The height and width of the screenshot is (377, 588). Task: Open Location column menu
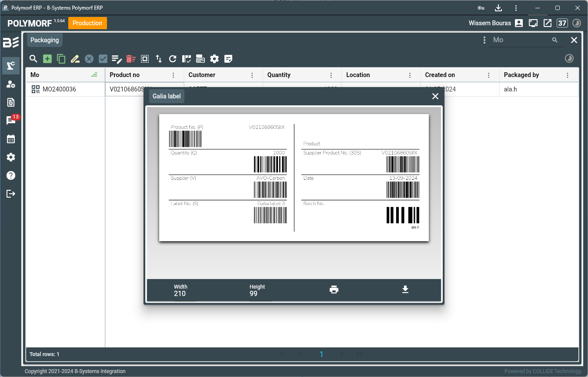coord(410,75)
